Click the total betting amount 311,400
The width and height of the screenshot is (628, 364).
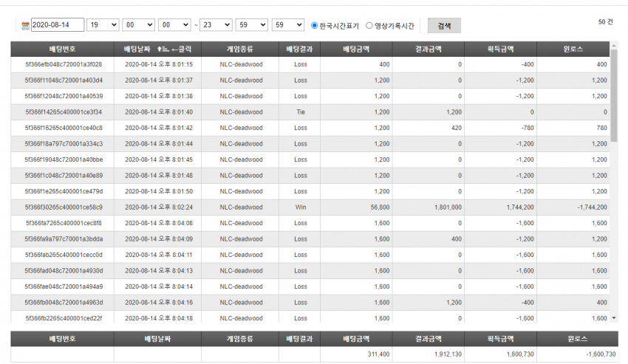(378, 354)
